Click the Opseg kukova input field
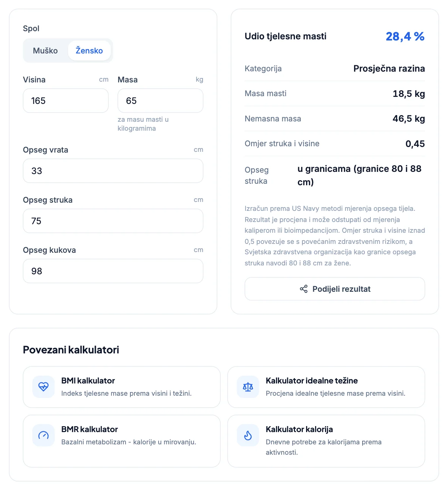 point(113,271)
